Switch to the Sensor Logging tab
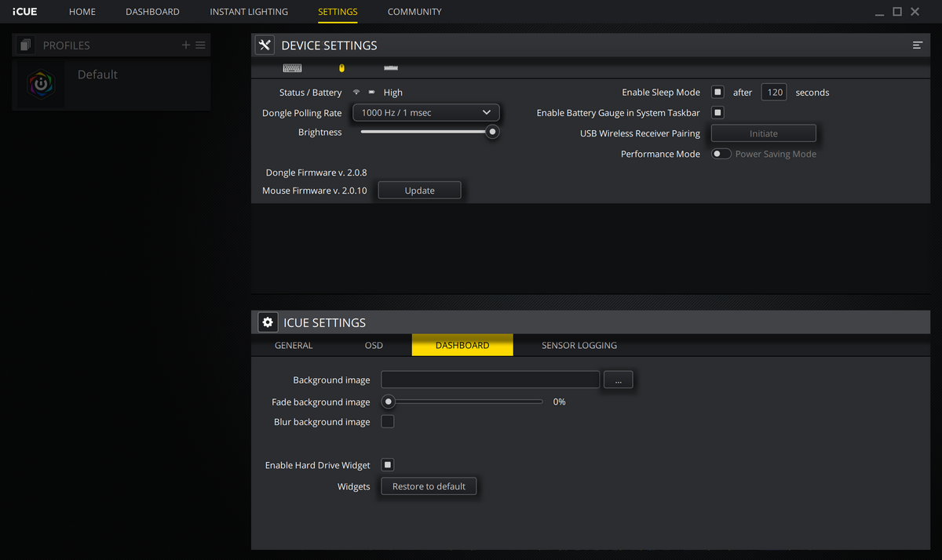942x560 pixels. (x=579, y=345)
